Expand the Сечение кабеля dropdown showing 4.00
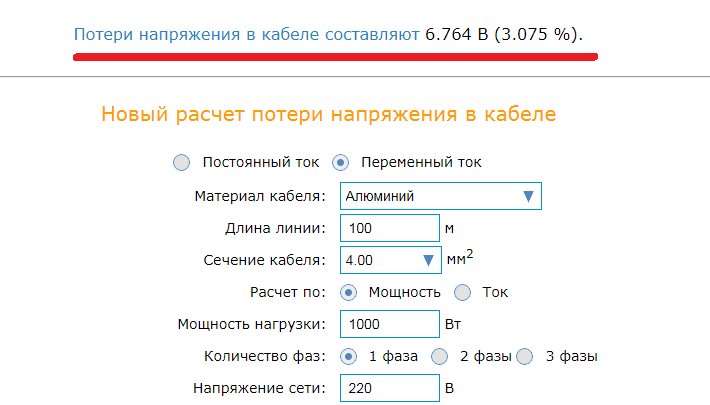The width and height of the screenshot is (710, 405). click(390, 260)
